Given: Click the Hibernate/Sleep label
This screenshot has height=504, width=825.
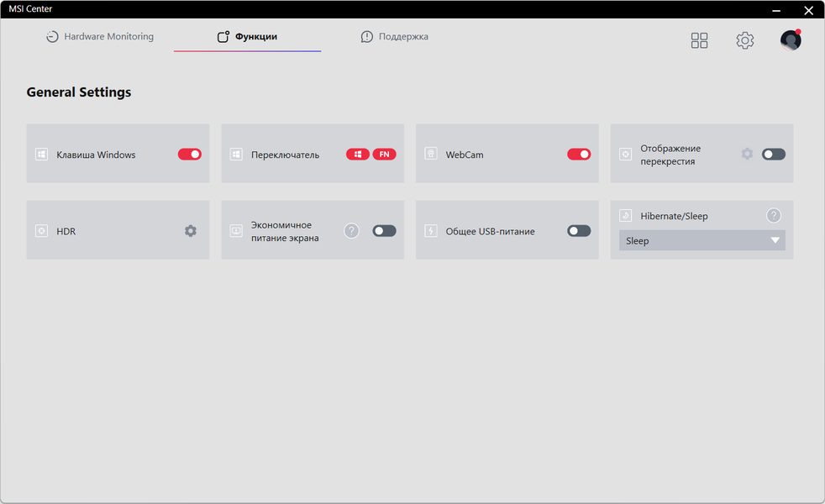Looking at the screenshot, I should click(x=674, y=216).
